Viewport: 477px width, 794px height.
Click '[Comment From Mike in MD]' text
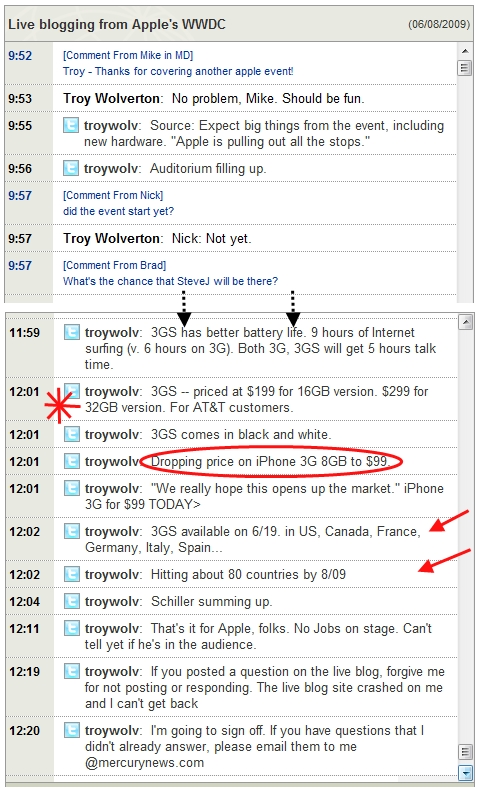pyautogui.click(x=128, y=55)
